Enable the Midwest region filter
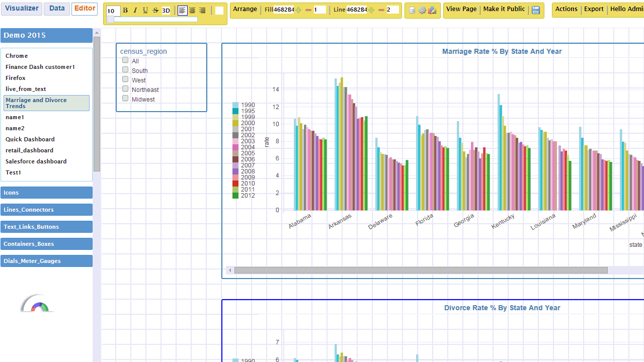Screen dimensions: 644x362 (x=125, y=98)
